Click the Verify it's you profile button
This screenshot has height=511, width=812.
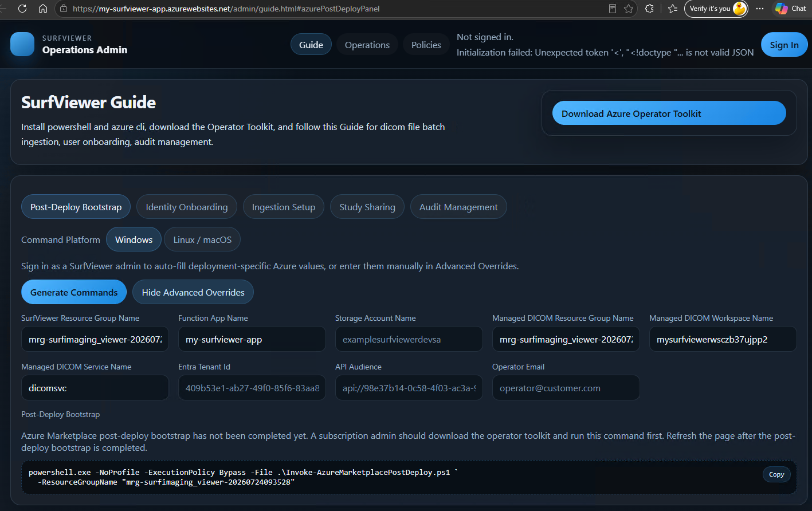[716, 9]
